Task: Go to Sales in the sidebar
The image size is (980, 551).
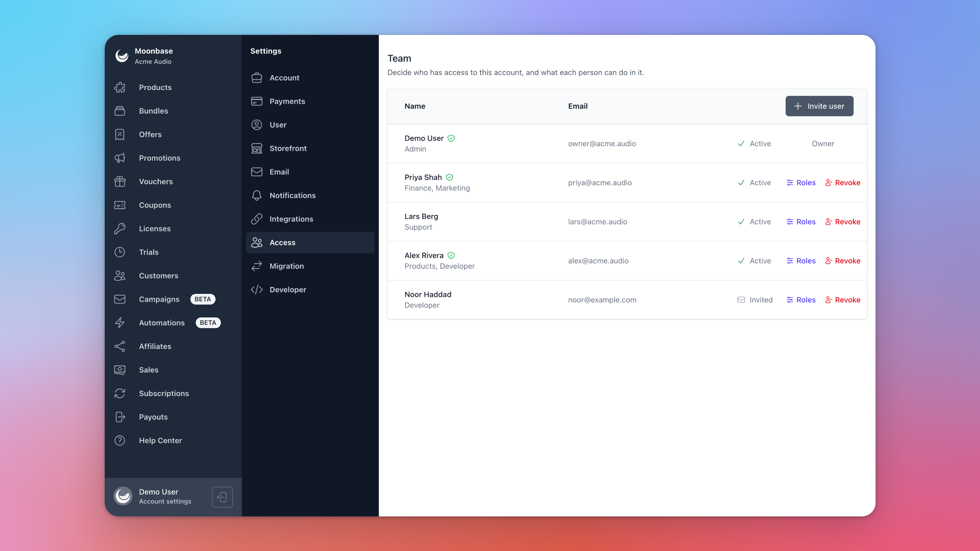Action: pyautogui.click(x=173, y=370)
